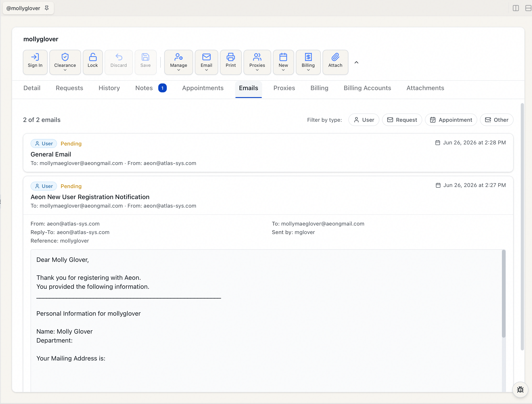Go to the Appointments tab

point(203,88)
